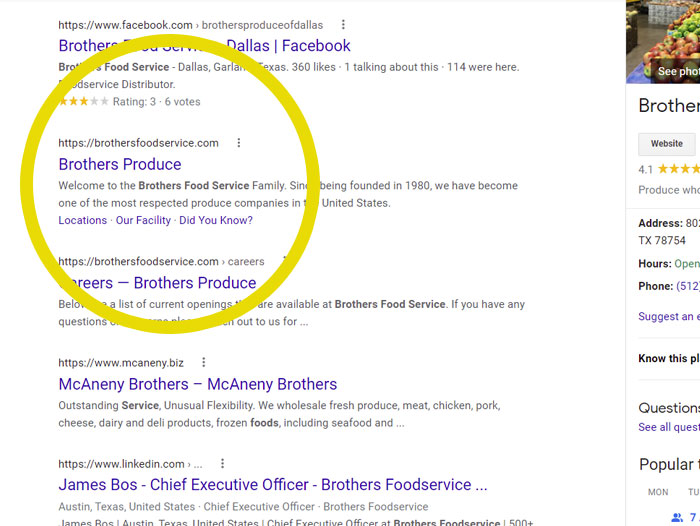This screenshot has height=526, width=700.
Task: Follow the Did You Know? sitelink
Action: coord(216,220)
